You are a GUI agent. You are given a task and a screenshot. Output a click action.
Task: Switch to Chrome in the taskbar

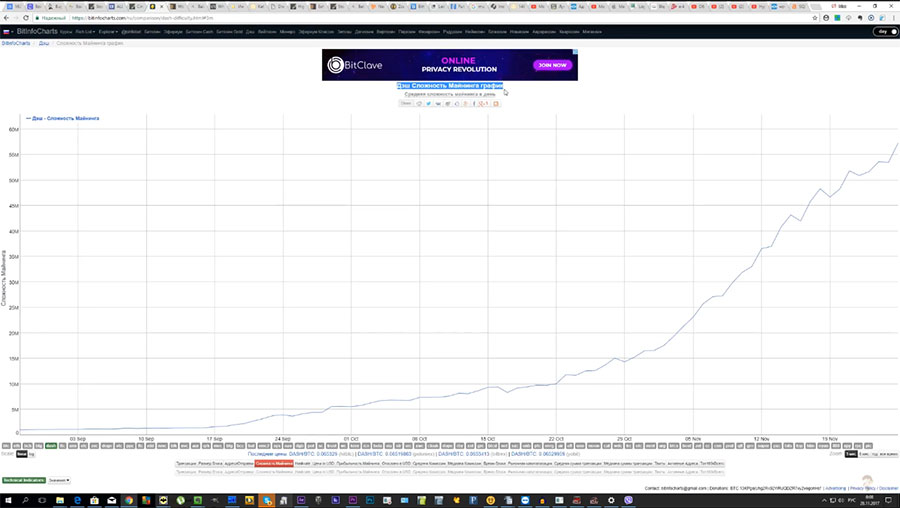129,501
